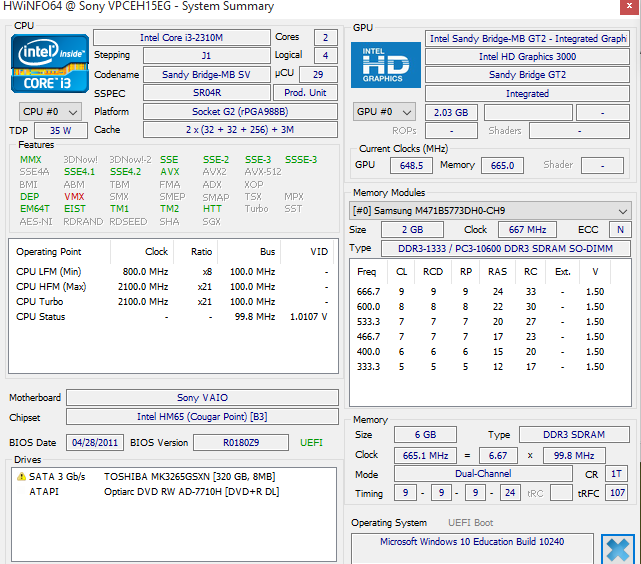Viewport: 641px width, 564px height.
Task: Expand the Samsung memory module dropdown
Action: coord(490,211)
